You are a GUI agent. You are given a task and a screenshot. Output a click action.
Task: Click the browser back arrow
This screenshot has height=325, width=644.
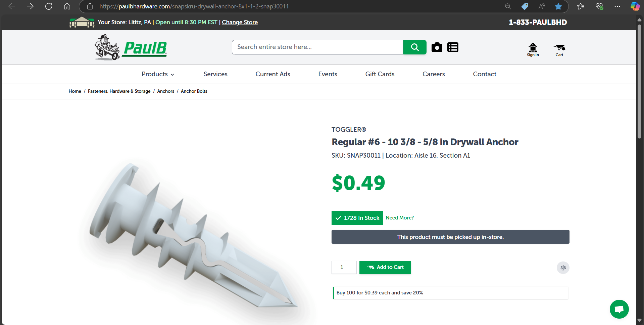click(x=12, y=6)
